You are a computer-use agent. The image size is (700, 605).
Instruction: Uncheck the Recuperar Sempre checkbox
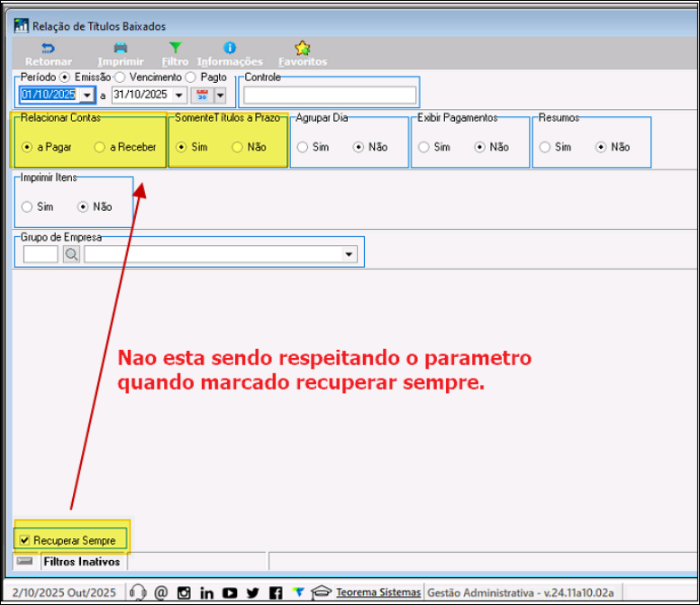coord(24,540)
